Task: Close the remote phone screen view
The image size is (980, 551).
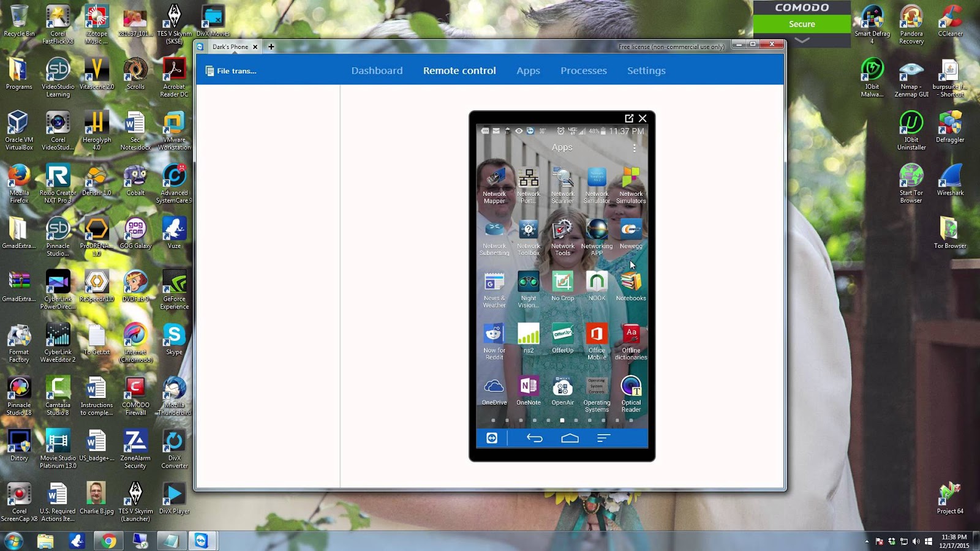Action: click(643, 118)
